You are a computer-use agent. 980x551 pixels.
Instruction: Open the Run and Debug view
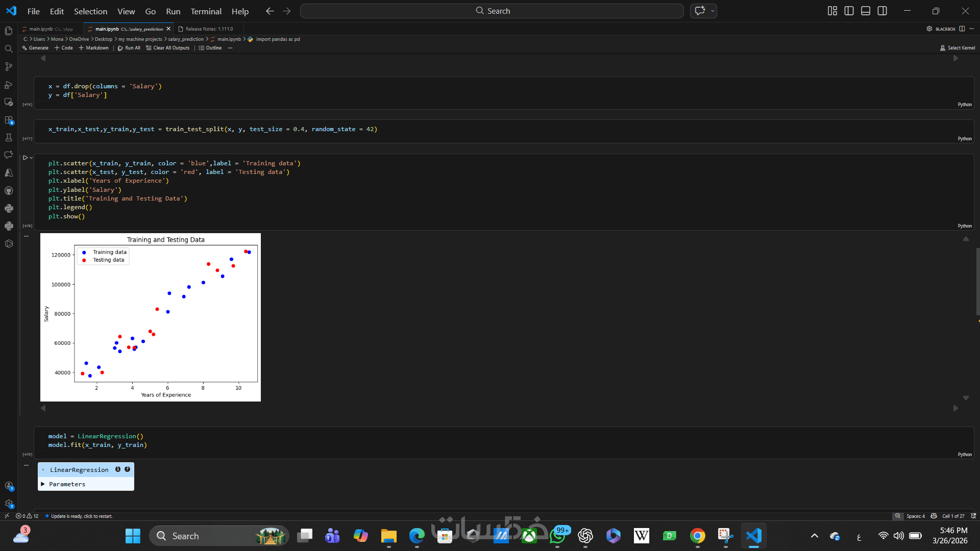coord(9,85)
